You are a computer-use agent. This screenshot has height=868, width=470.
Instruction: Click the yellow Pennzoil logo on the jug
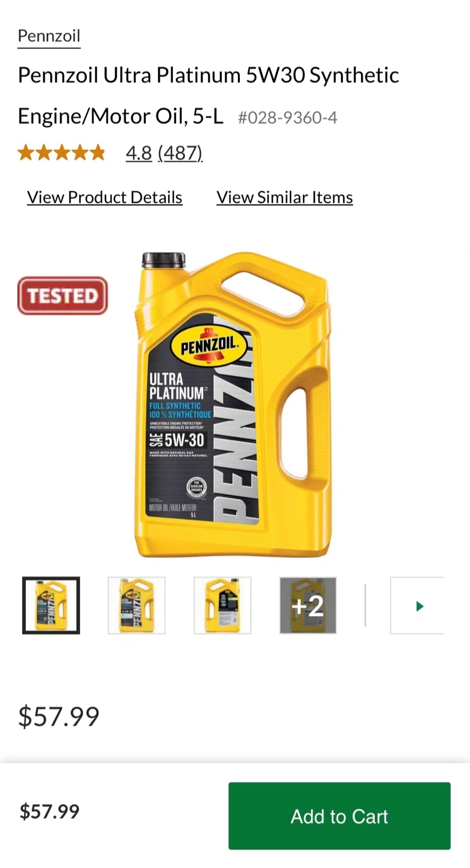pos(205,347)
